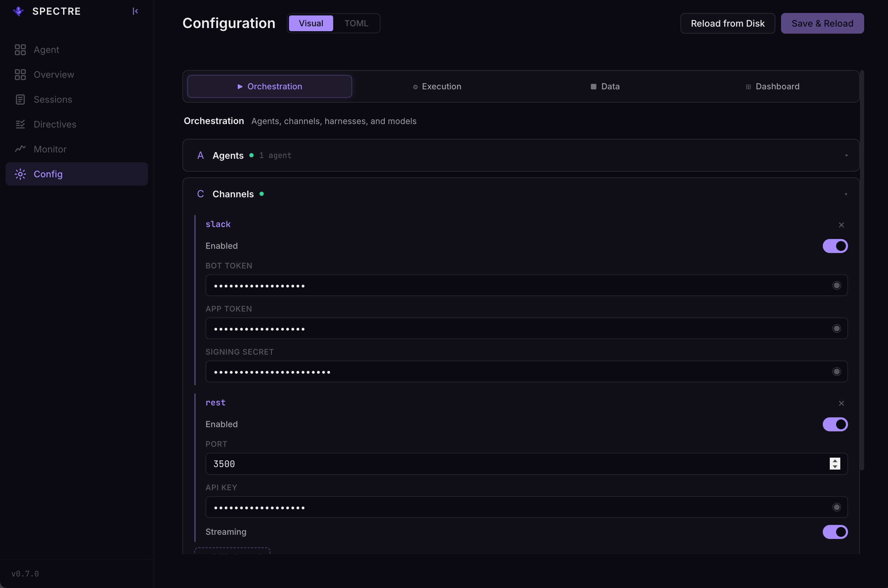Click into the App Token field
The width and height of the screenshot is (888, 588).
click(526, 328)
